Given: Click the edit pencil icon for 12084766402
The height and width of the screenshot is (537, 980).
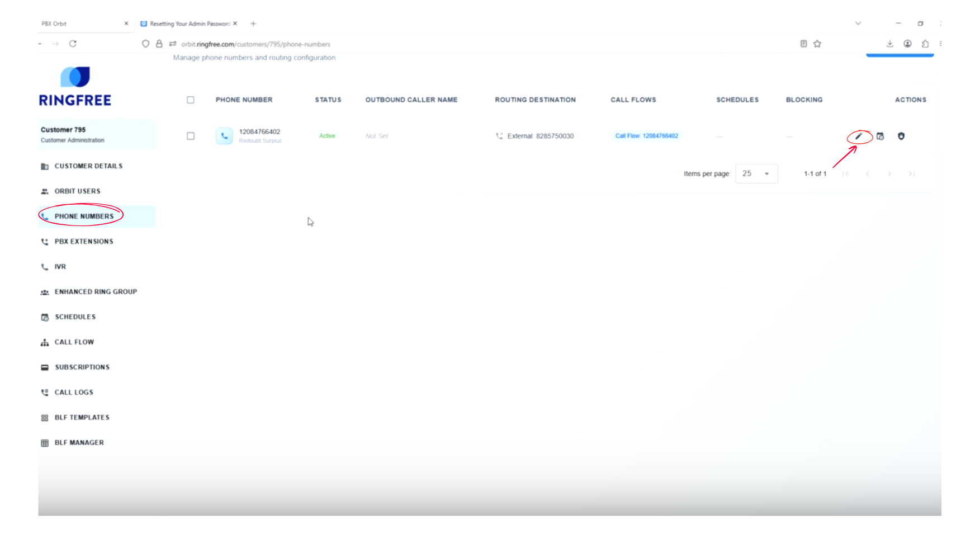Looking at the screenshot, I should tap(859, 136).
